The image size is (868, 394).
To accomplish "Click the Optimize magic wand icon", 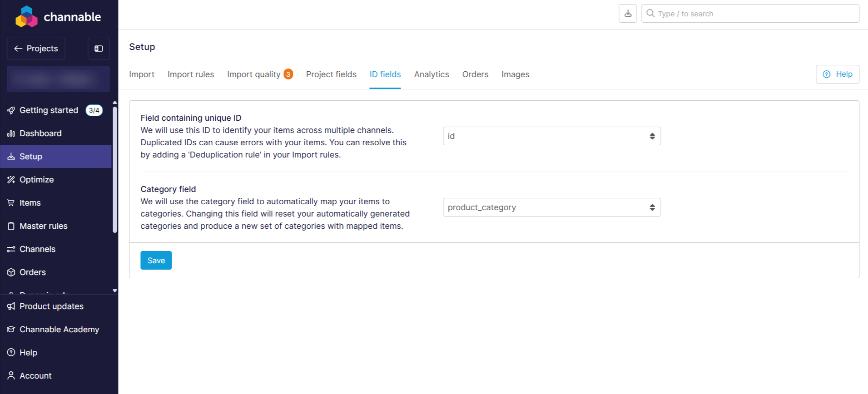I will 11,180.
